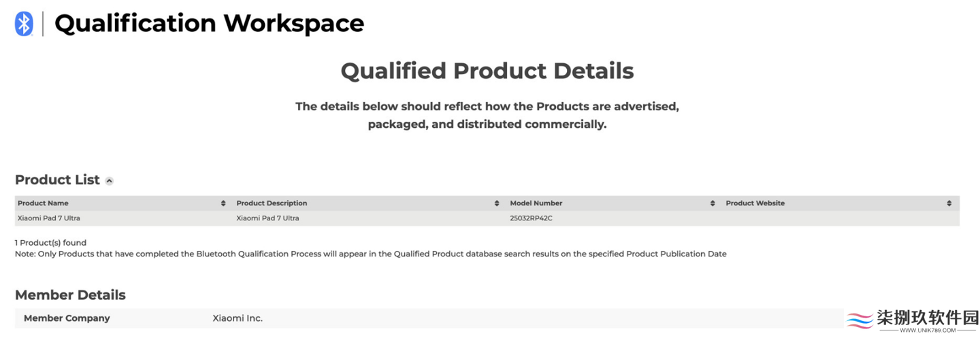Click the Product Description column header
980x338 pixels.
click(x=272, y=203)
